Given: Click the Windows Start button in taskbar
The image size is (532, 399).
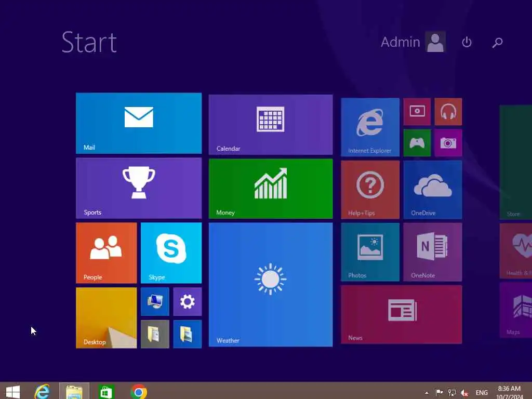Looking at the screenshot, I should click(x=13, y=392).
